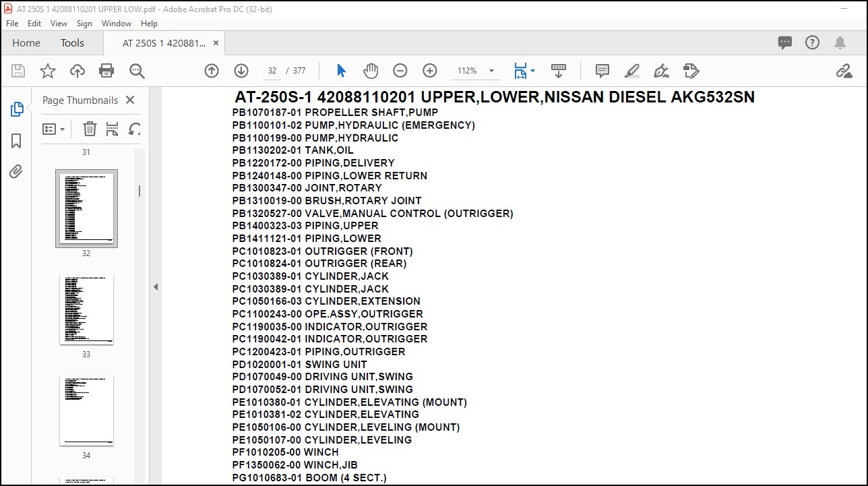Switch to the Home tab
868x486 pixels.
coord(26,43)
